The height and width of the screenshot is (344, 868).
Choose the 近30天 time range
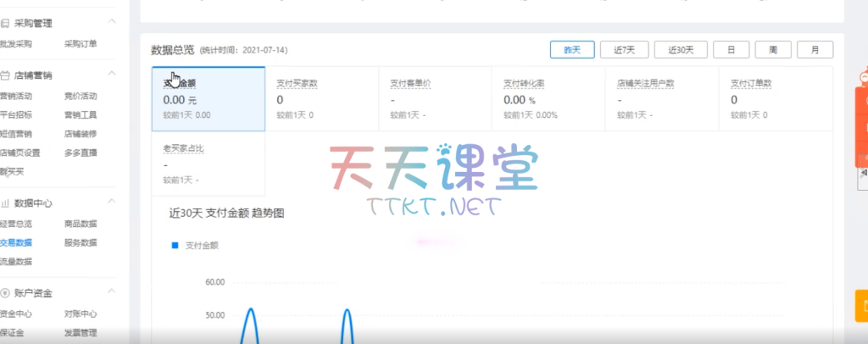[x=682, y=50]
